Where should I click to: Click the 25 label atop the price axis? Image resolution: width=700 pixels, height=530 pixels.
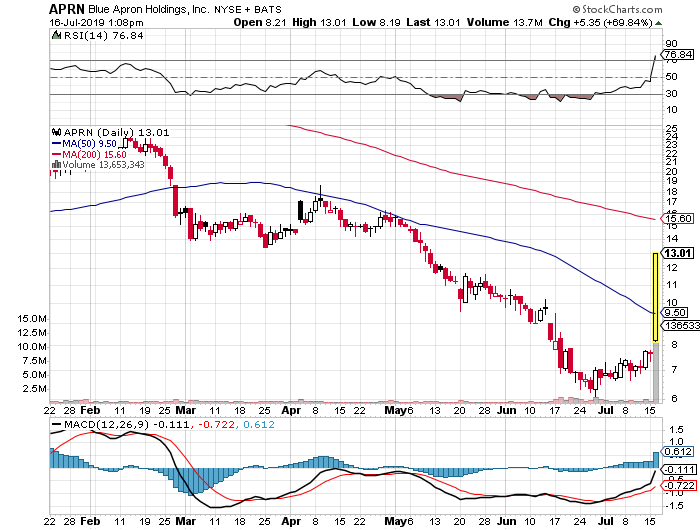point(671,129)
